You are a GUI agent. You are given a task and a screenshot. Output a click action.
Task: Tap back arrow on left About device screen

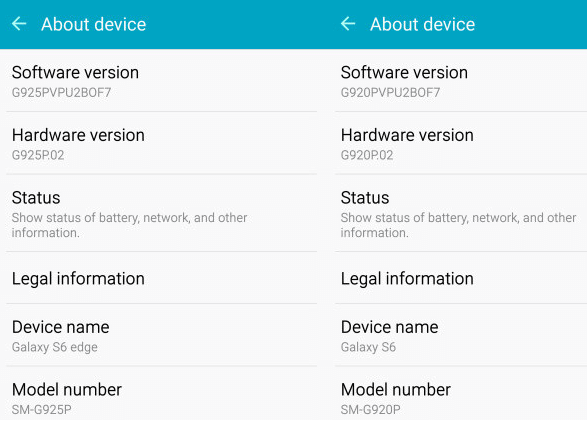(19, 24)
